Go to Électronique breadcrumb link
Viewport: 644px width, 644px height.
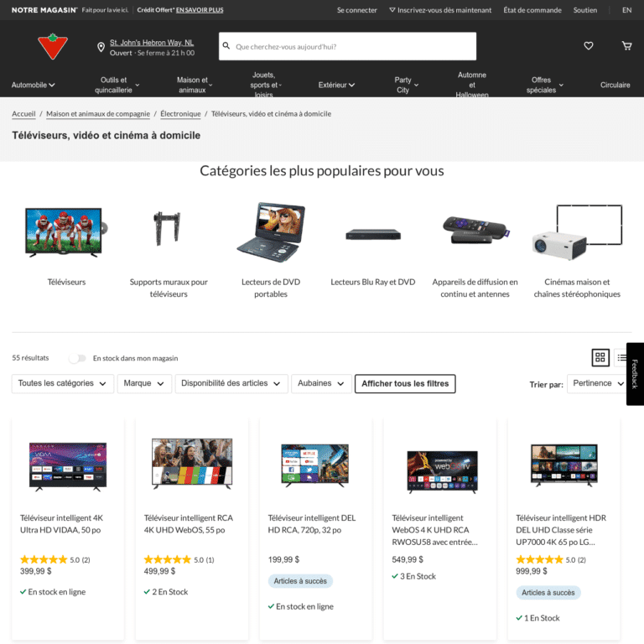pos(180,114)
